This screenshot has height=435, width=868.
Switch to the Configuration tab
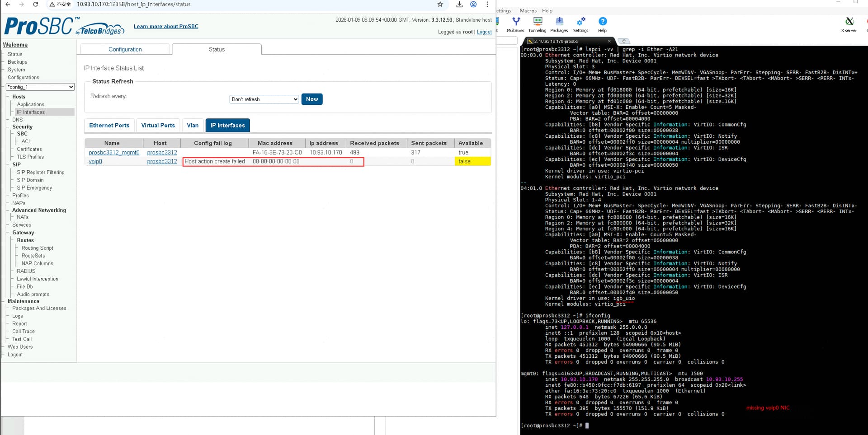pos(125,50)
